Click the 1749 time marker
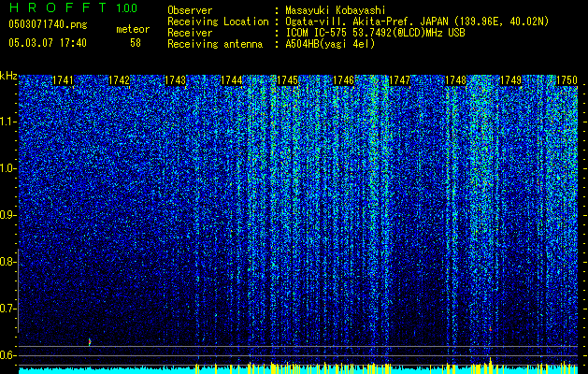Screen dimensions: 588x374 coord(510,80)
